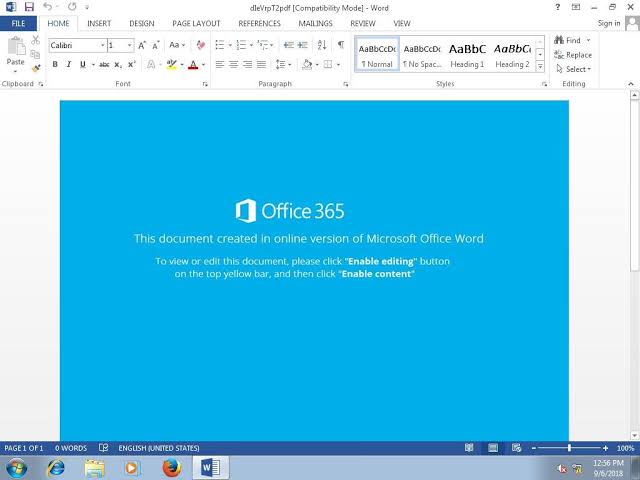Click the Redo icon in quick access toolbar
This screenshot has height=480, width=640.
[x=72, y=7]
